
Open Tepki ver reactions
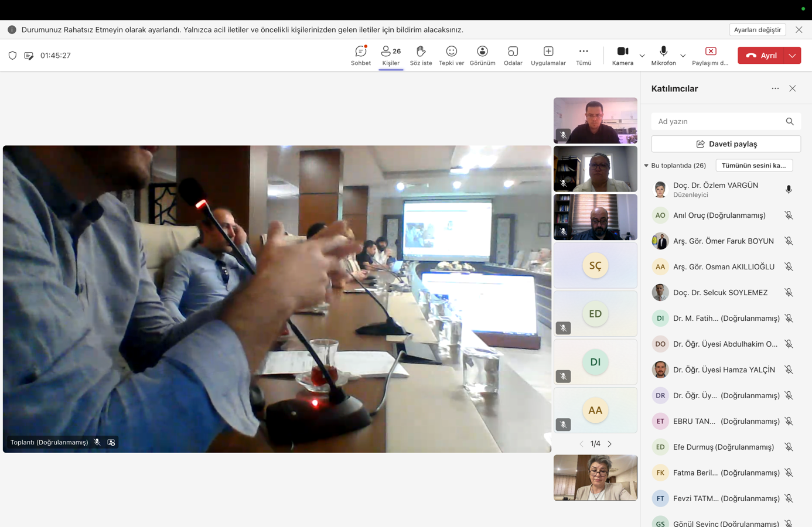[x=451, y=55]
